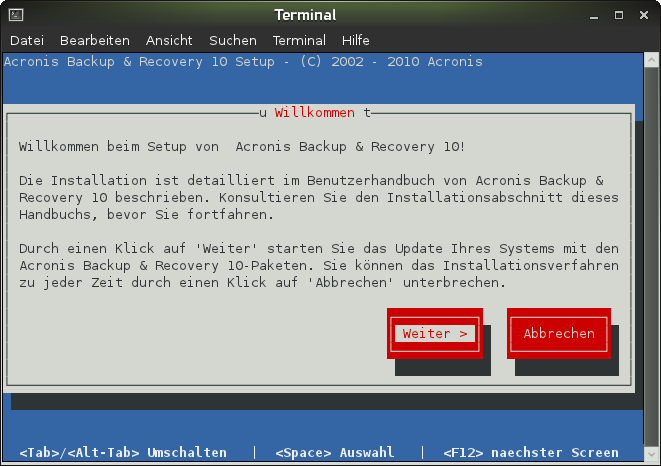This screenshot has height=466, width=661.
Task: Click the <F12> naechster Screen hint
Action: (531, 453)
